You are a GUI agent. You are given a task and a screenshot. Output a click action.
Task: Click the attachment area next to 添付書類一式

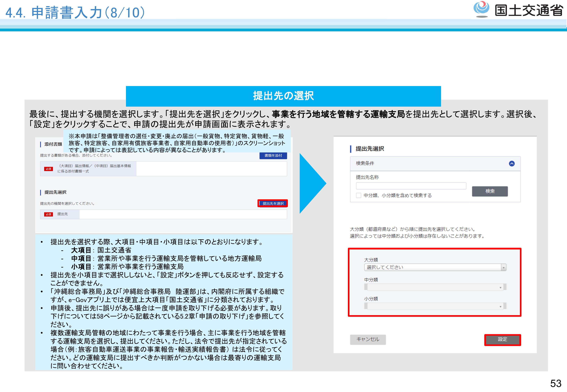coord(211,169)
